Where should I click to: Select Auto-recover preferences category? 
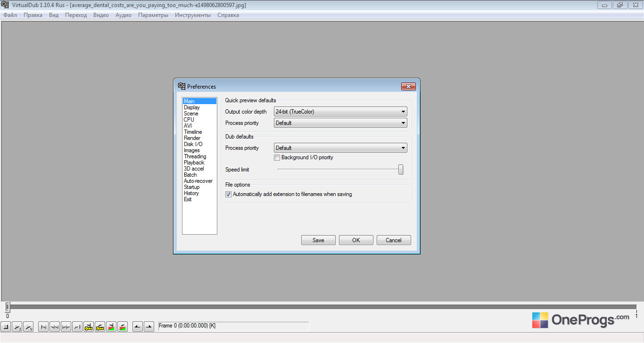199,181
